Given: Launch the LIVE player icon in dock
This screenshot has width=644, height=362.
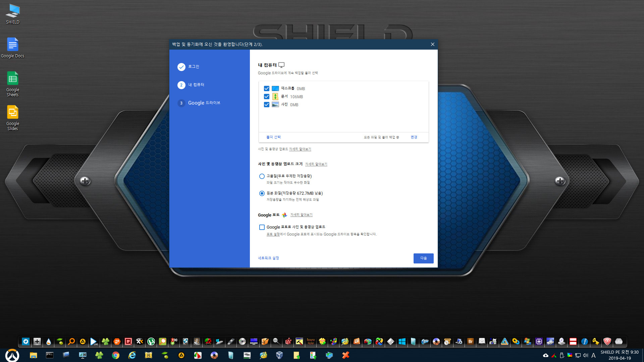Looking at the screenshot, I should (94, 342).
